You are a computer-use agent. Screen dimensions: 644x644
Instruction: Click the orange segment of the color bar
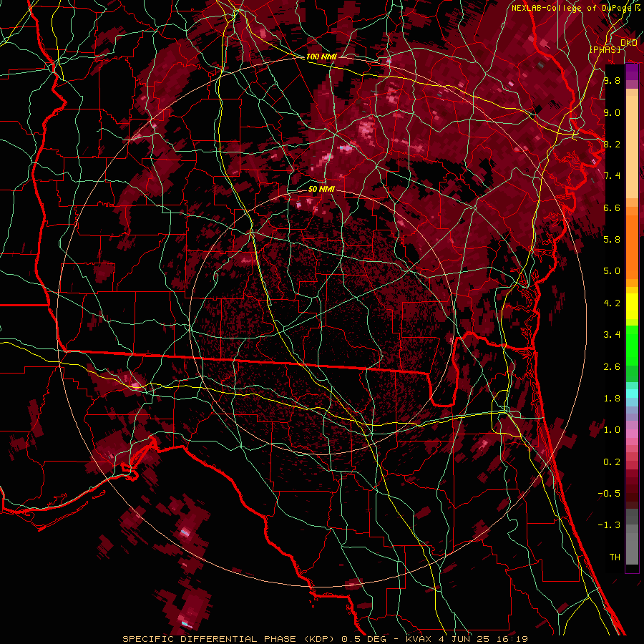pyautogui.click(x=632, y=246)
